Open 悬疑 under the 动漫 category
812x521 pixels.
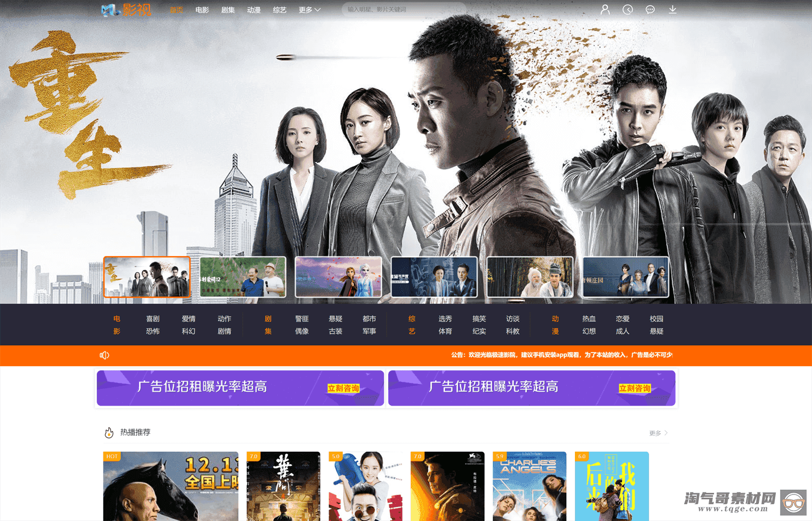coord(657,331)
